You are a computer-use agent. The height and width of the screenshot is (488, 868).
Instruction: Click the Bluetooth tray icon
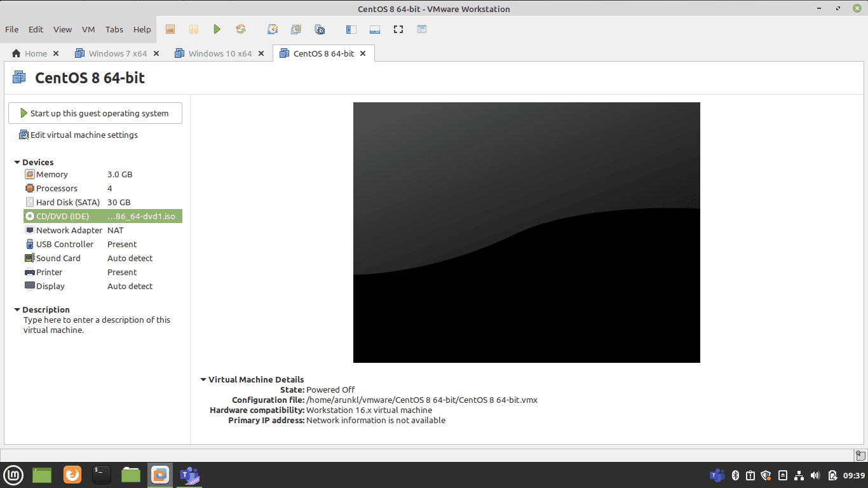[x=735, y=475]
